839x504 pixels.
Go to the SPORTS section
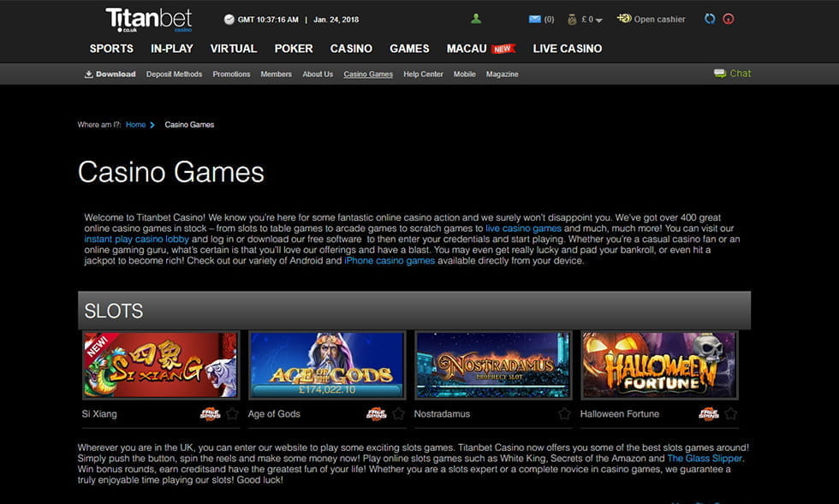point(111,49)
